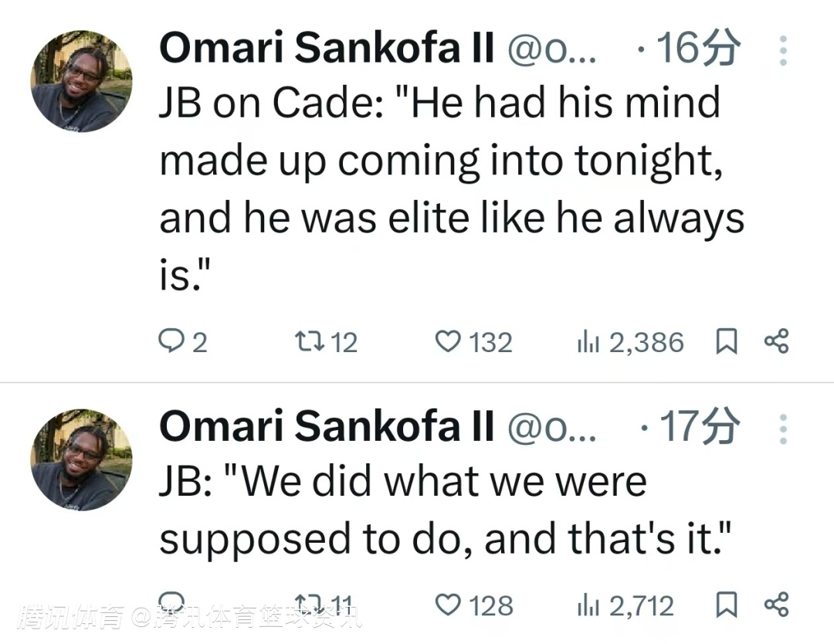Retweet the second tweet with 11 retweets
This screenshot has width=834, height=644.
coord(324,604)
